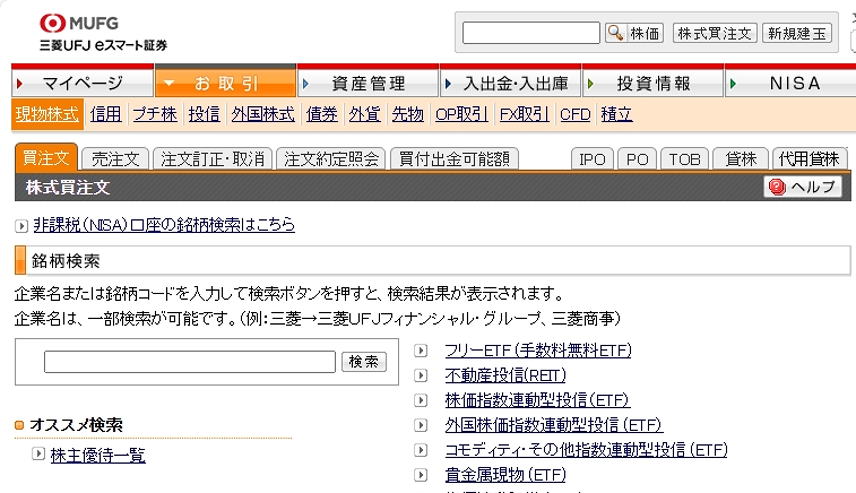Open the 外国株式 submenu link
The height and width of the screenshot is (493, 856).
(x=263, y=114)
